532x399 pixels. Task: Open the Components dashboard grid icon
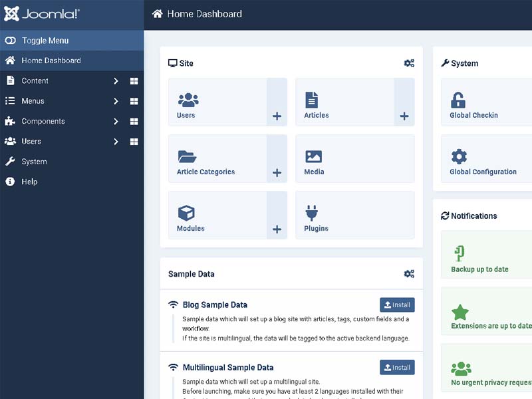[134, 121]
